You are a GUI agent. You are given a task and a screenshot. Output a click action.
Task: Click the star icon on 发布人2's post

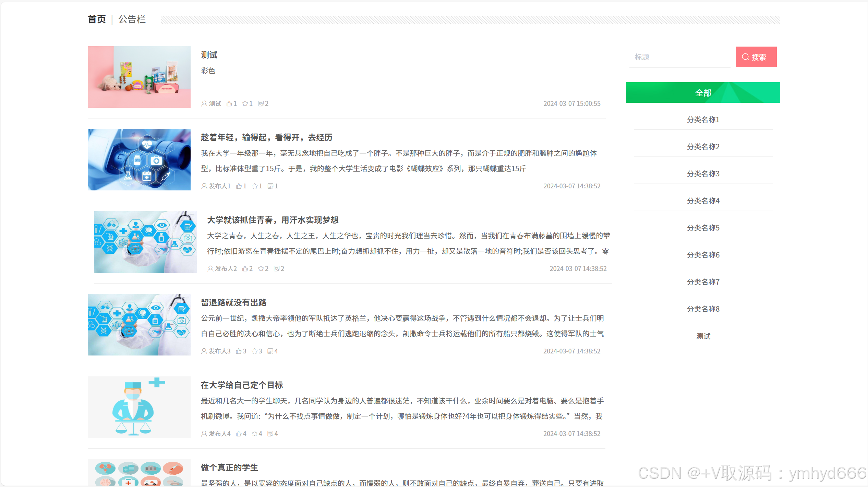click(x=261, y=269)
